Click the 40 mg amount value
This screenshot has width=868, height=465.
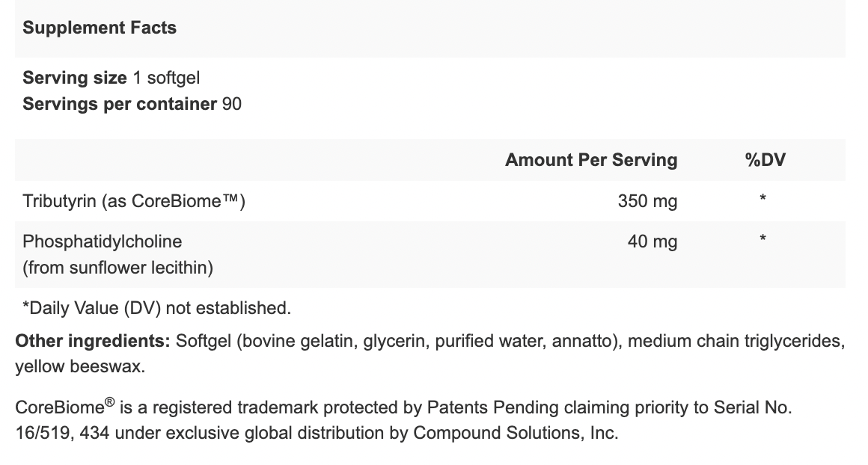click(652, 241)
